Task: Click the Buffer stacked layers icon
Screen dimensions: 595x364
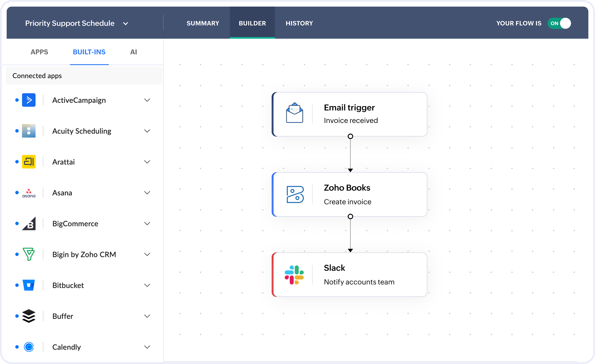Action: [x=29, y=316]
